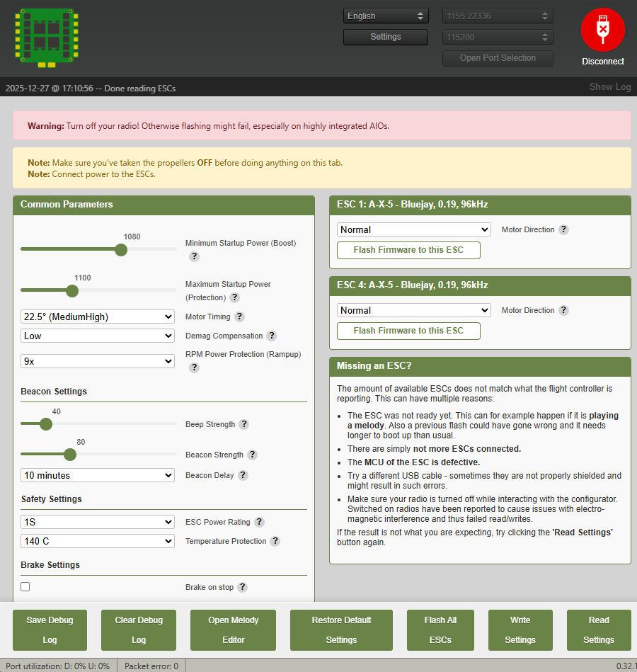Click help icon beside Beep Strength

(243, 425)
